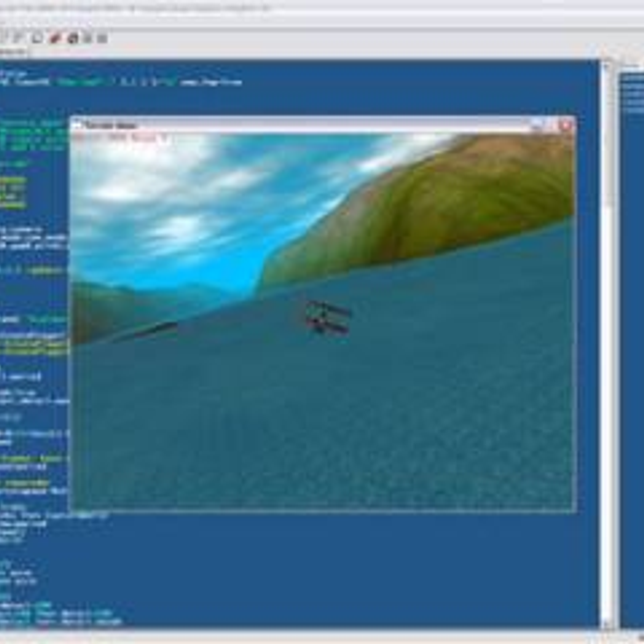Click the minimize button of the render window
The width and height of the screenshot is (644, 644).
tap(535, 125)
